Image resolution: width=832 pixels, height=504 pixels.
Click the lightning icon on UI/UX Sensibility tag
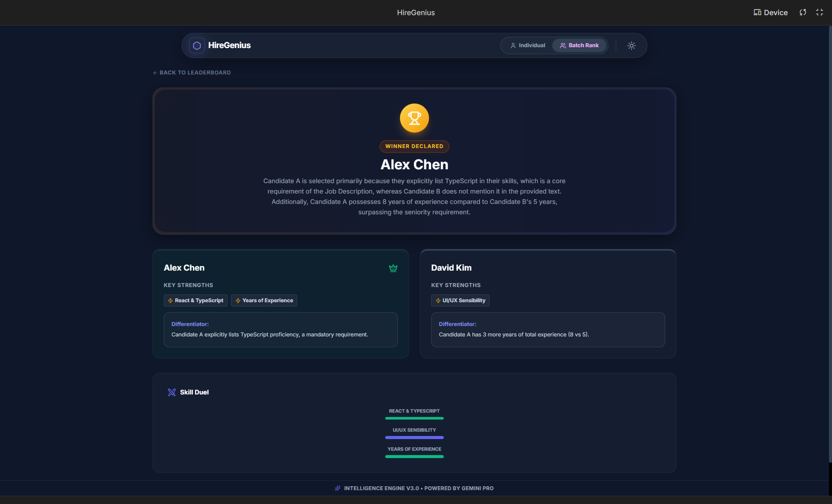(438, 300)
